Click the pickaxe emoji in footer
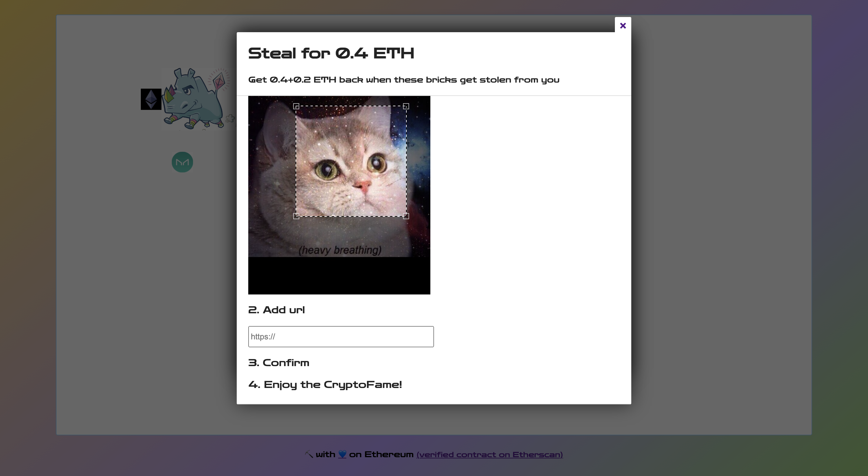This screenshot has width=868, height=476. coord(309,454)
